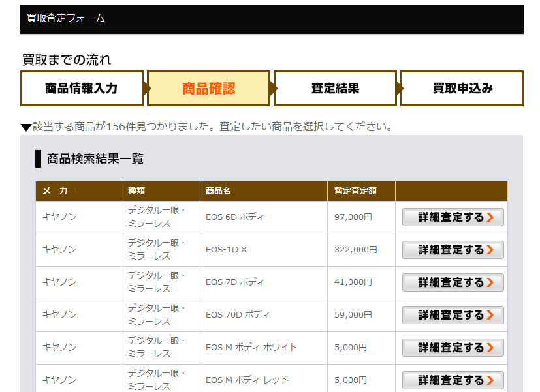Click product name EOS 7D ボディ
540x392 pixels.
(x=235, y=282)
